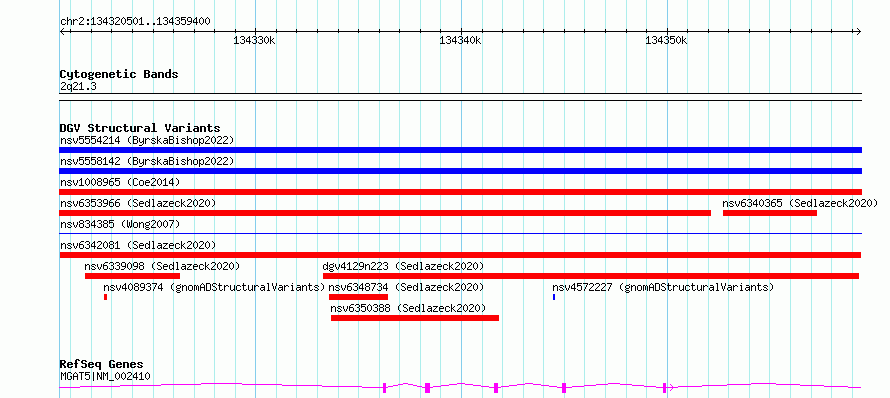Open the nsv1008965 (Coe2014) label

pos(120,182)
